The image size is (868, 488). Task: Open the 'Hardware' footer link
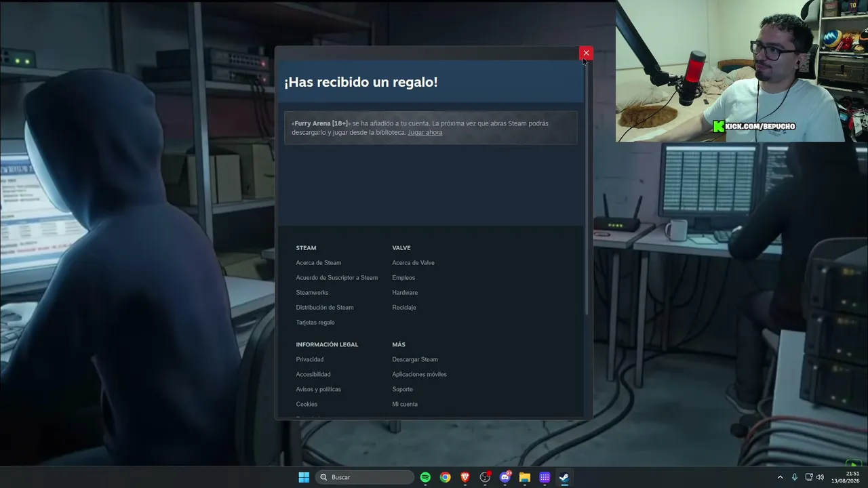[405, 293]
